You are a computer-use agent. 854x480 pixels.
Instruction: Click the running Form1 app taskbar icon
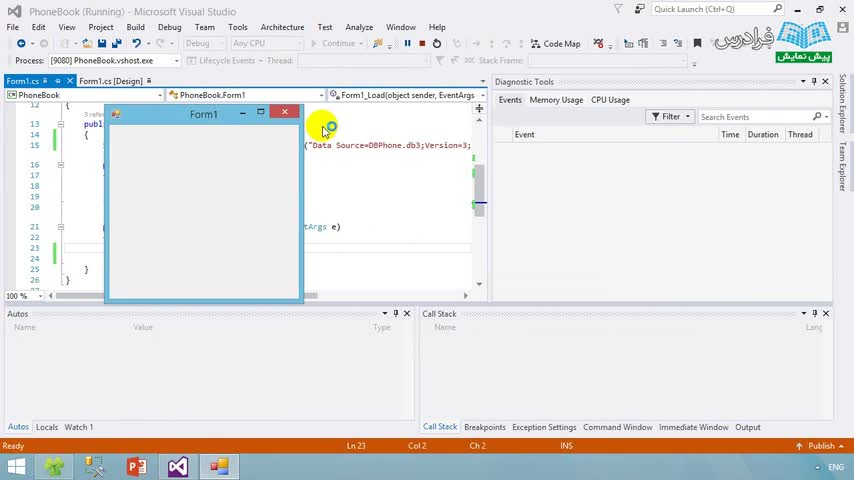pos(219,467)
